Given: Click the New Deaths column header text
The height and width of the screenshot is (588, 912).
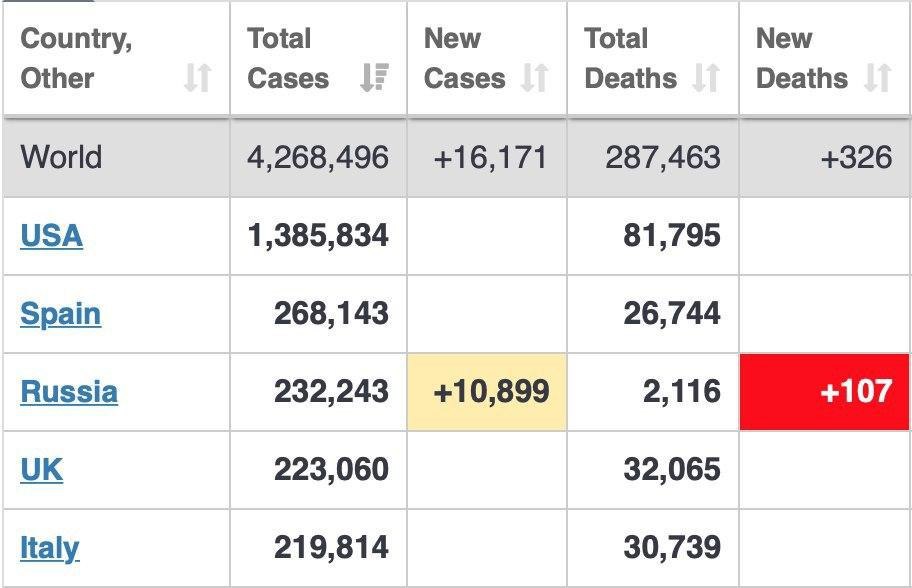Looking at the screenshot, I should tap(802, 58).
